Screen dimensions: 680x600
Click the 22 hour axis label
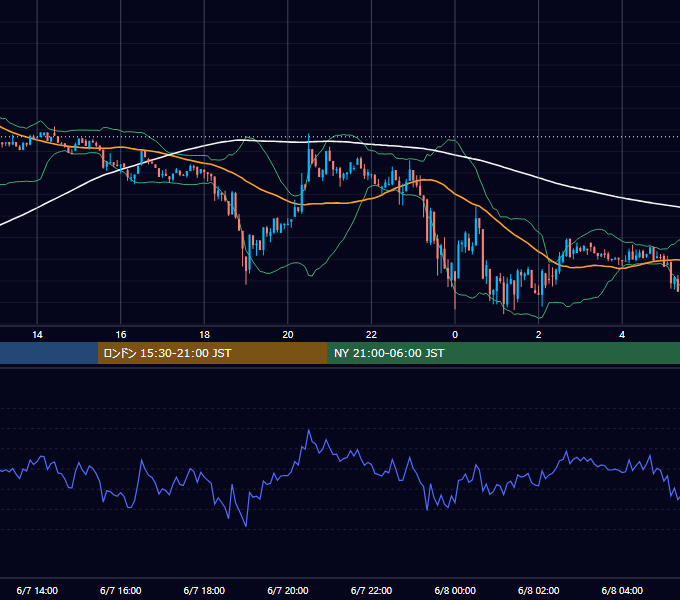[371, 335]
